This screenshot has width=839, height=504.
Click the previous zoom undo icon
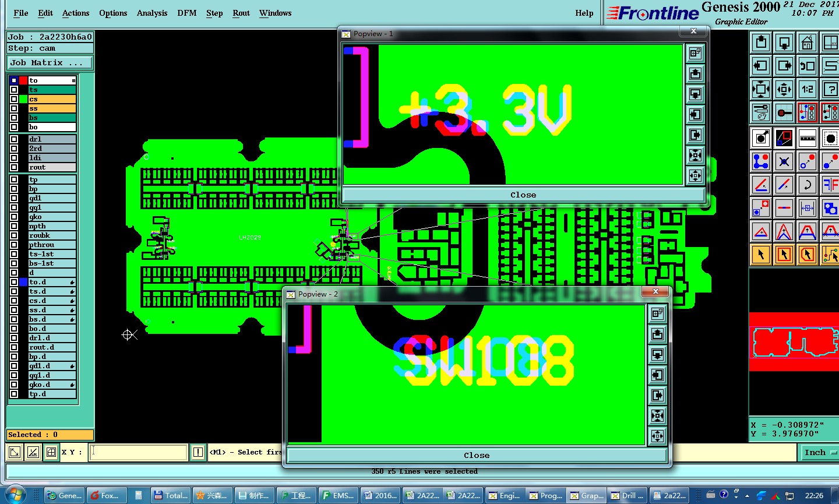coord(808,66)
